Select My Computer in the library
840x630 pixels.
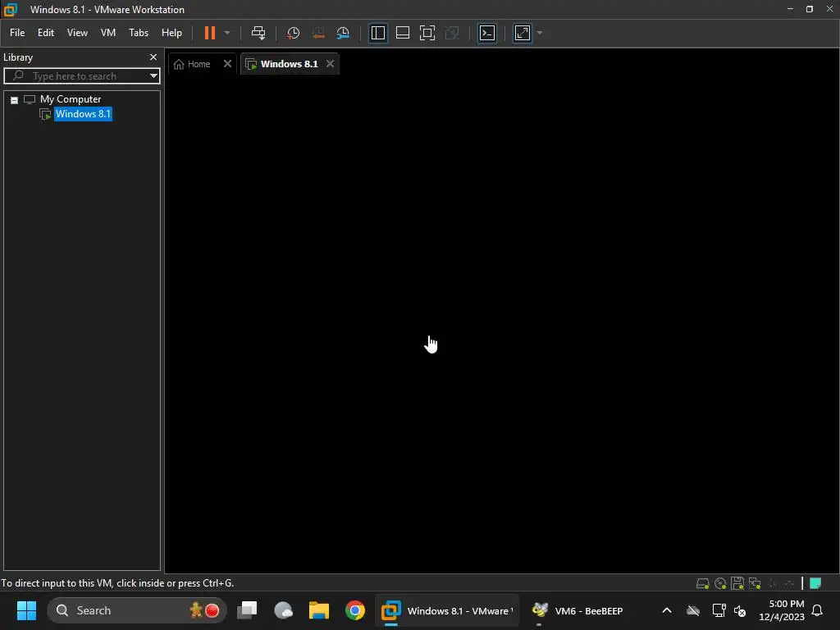[71, 99]
